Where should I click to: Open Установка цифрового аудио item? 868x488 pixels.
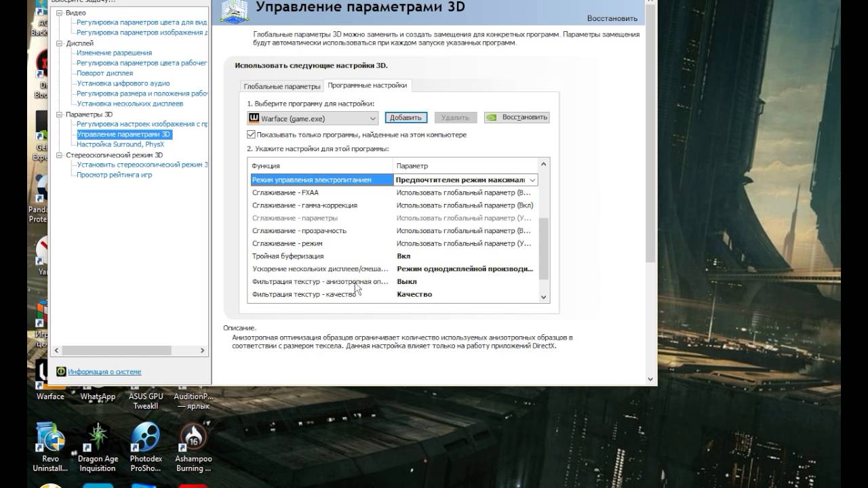click(x=123, y=83)
